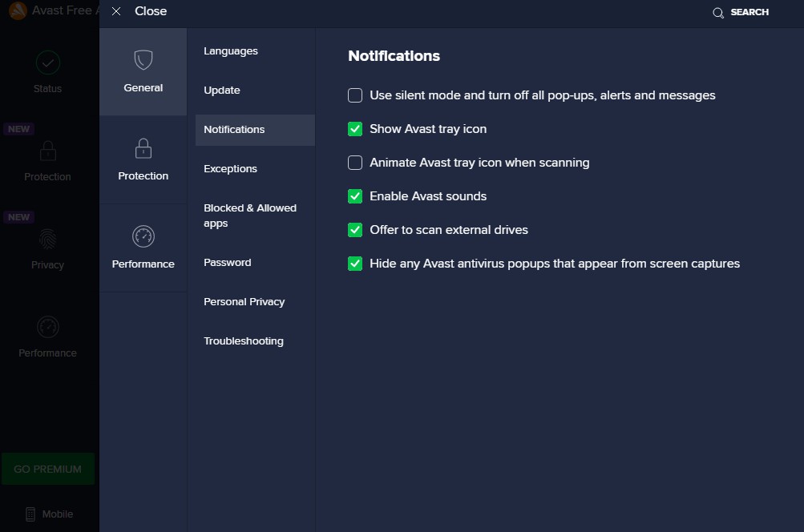This screenshot has height=532, width=804.
Task: Uncheck Offer to scan external drives
Action: click(355, 230)
